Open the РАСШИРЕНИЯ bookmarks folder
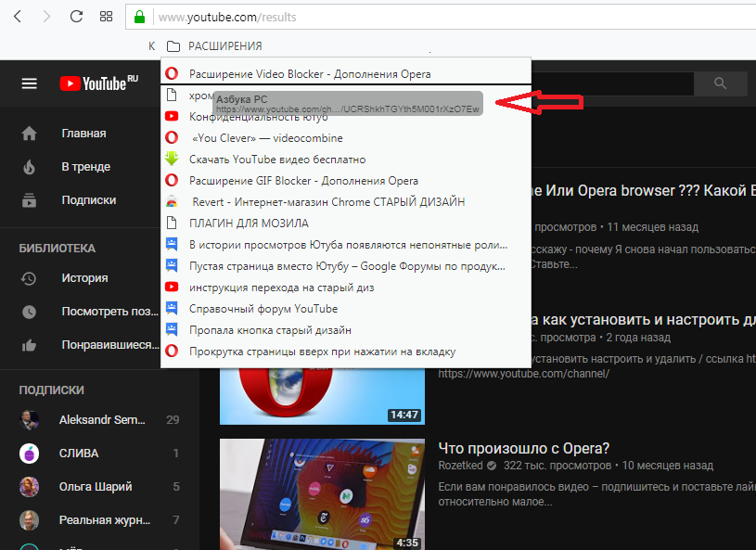 tap(214, 46)
